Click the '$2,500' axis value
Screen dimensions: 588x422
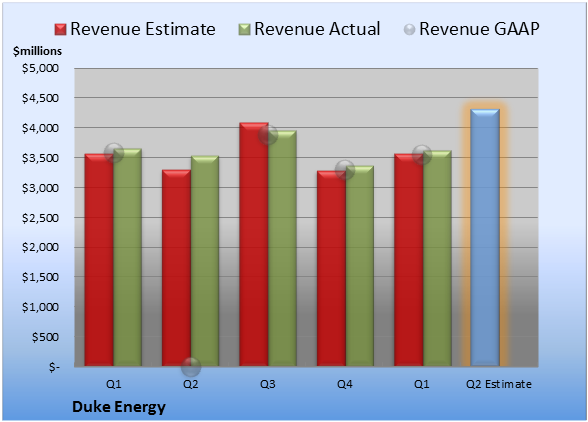40,218
